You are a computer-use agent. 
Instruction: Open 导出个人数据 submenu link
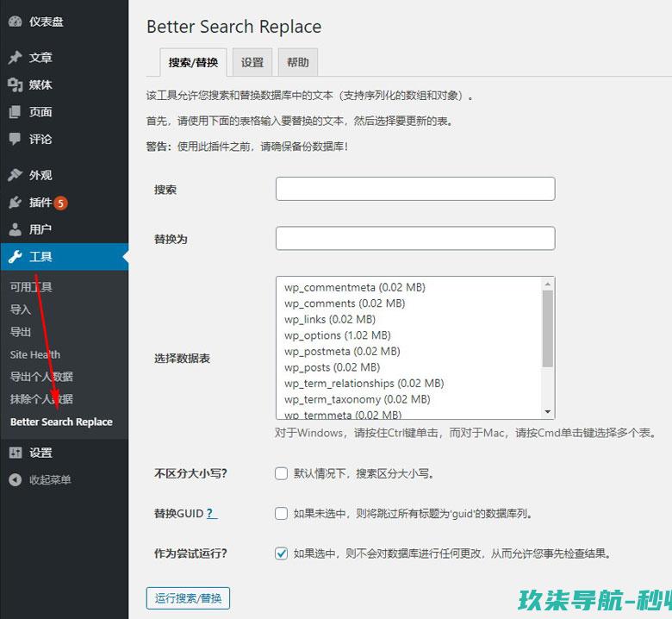pos(41,377)
